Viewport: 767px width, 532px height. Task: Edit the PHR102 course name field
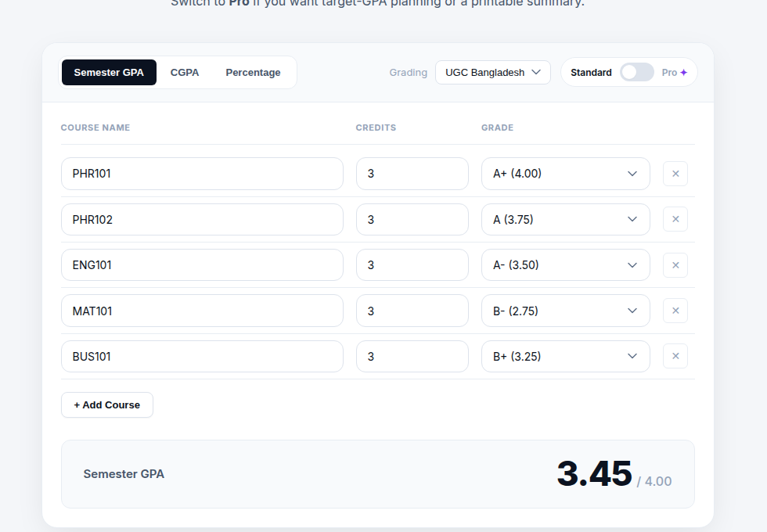tap(202, 220)
